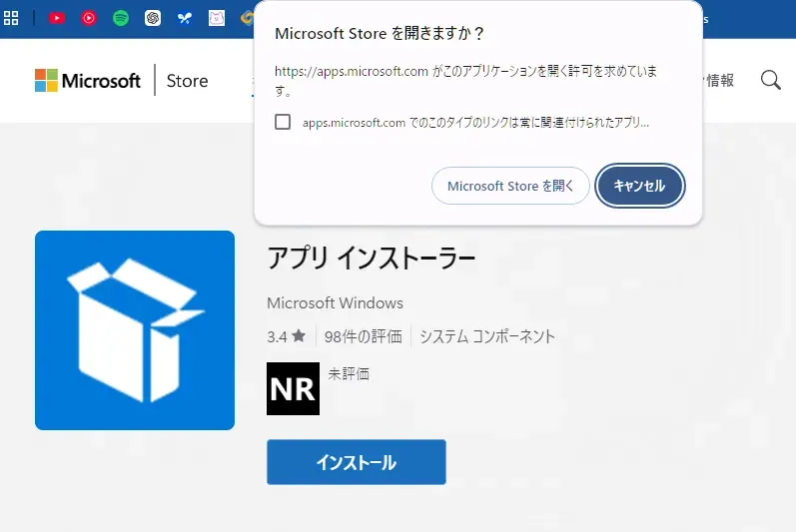Click the アプリ インストーラー box thumbnail
Viewport: 796px width, 532px height.
click(x=135, y=330)
